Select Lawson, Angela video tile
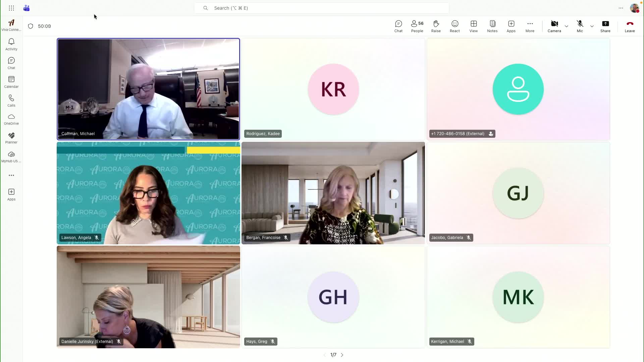This screenshot has height=362, width=644. 148,193
